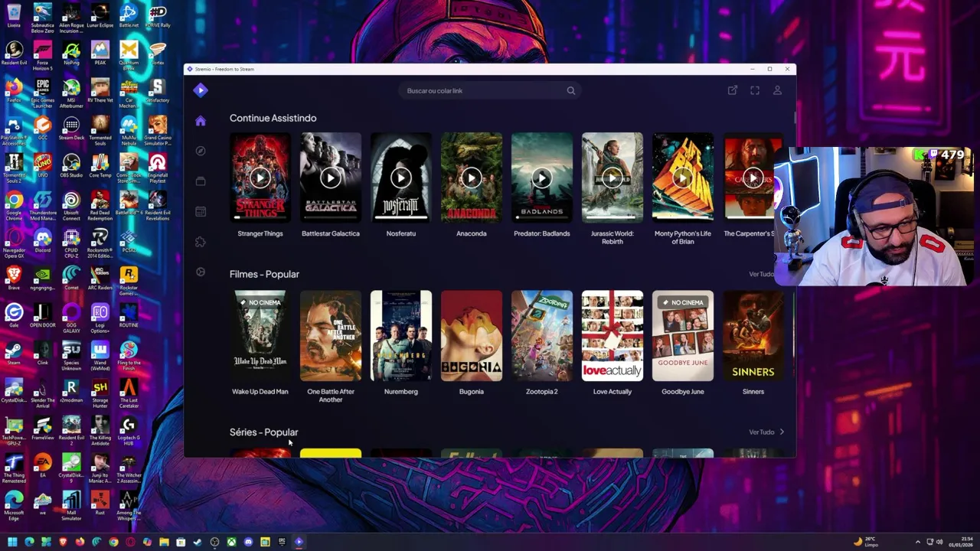Image resolution: width=980 pixels, height=551 pixels.
Task: Open Love Actually movie poster
Action: pyautogui.click(x=612, y=336)
